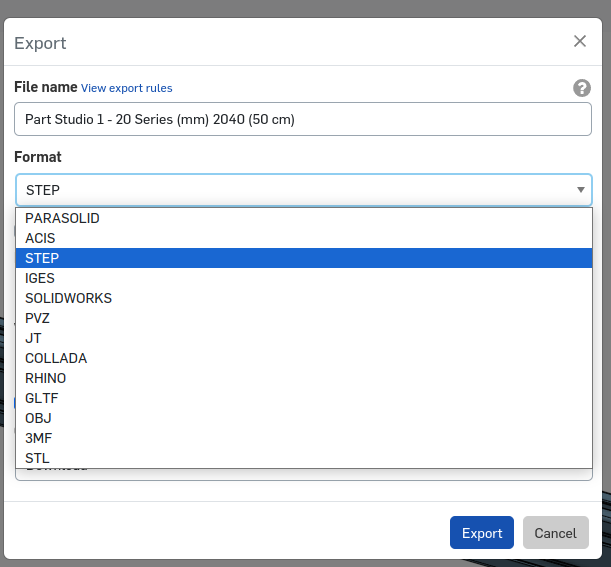Select SOLIDWORKS export format
Image resolution: width=611 pixels, height=567 pixels.
[x=304, y=298]
